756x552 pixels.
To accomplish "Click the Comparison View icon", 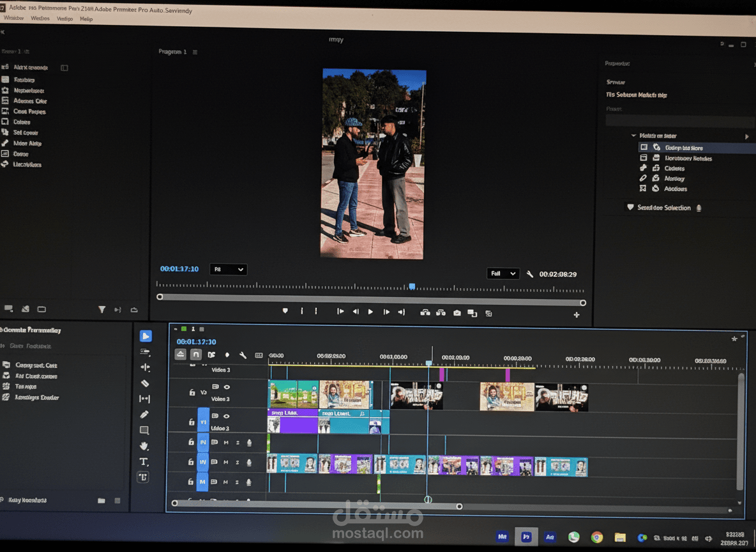I will tap(472, 314).
